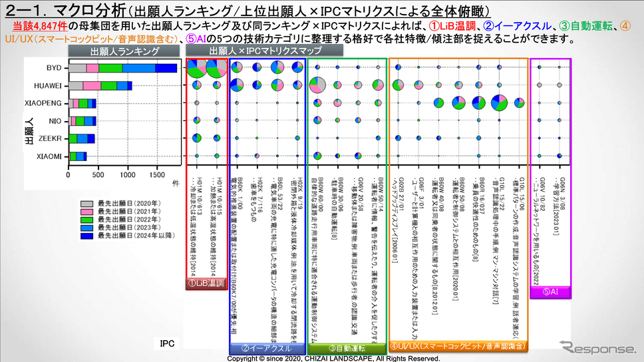Viewport: 644px width, 362px height.
Task: Click the NIO ranking bar
Action: pyautogui.click(x=82, y=121)
